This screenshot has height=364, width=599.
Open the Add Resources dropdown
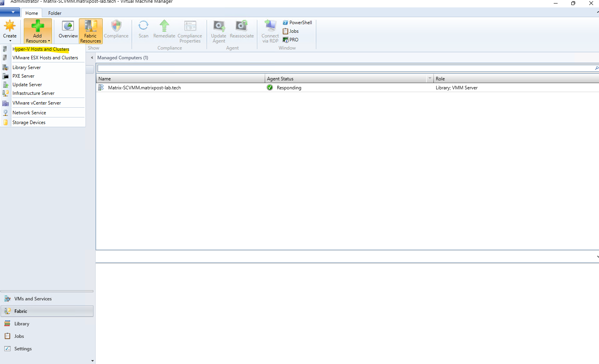point(38,31)
